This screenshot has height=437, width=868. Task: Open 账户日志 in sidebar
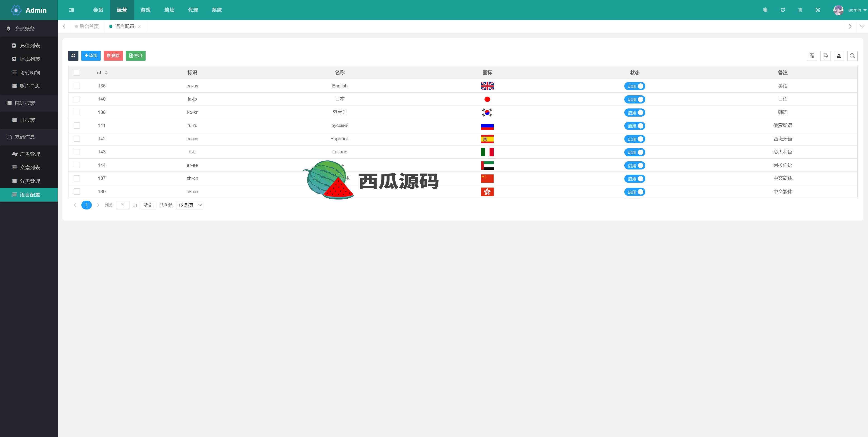pyautogui.click(x=29, y=86)
